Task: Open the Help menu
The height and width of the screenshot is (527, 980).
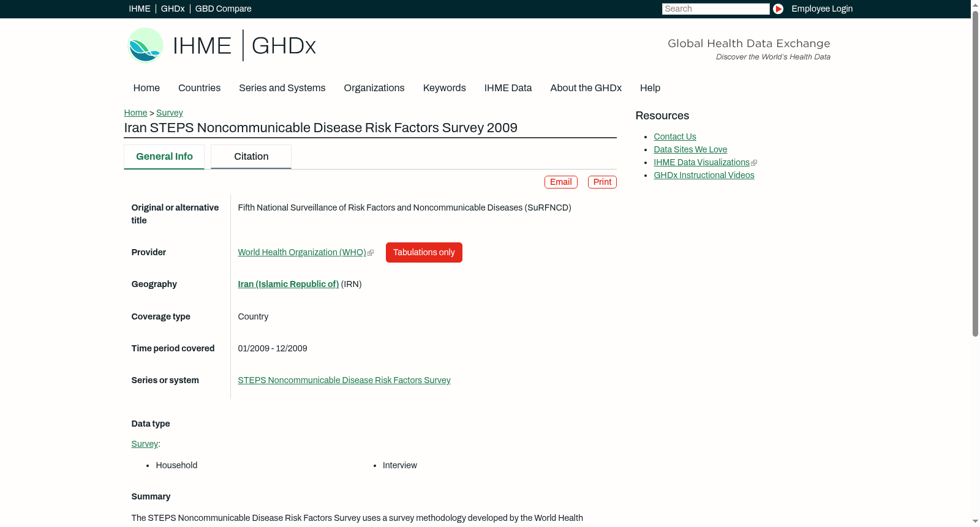Action: point(650,88)
